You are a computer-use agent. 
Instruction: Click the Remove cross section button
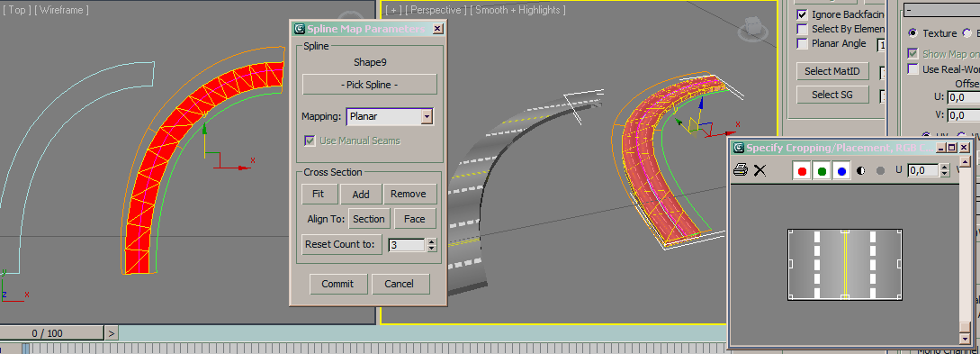coord(410,194)
